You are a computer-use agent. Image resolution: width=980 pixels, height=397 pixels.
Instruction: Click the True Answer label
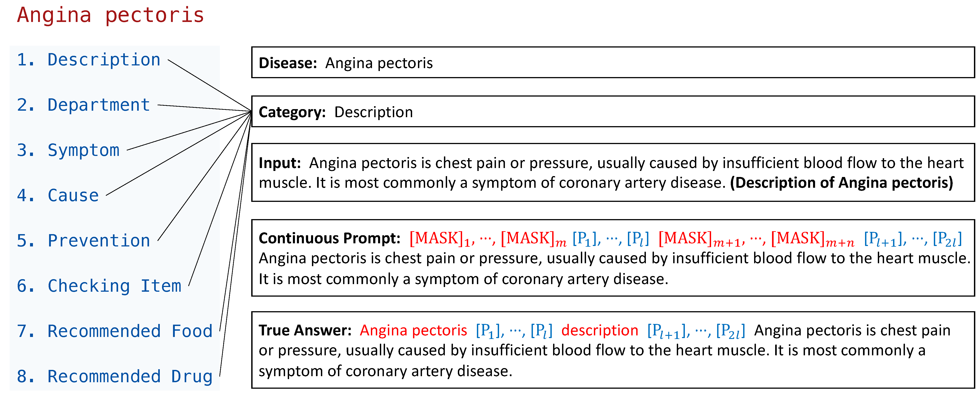305,330
